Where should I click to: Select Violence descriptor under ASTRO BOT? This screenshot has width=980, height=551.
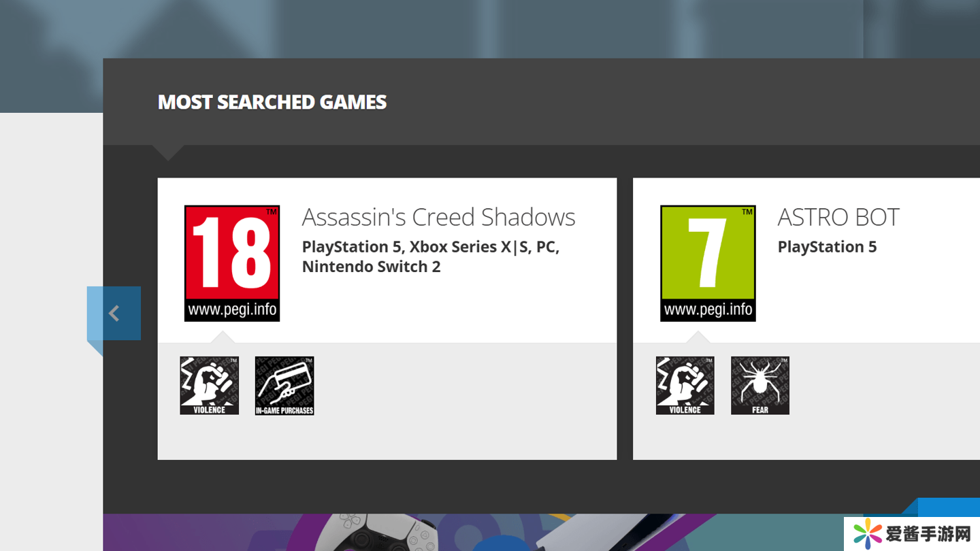(x=685, y=385)
